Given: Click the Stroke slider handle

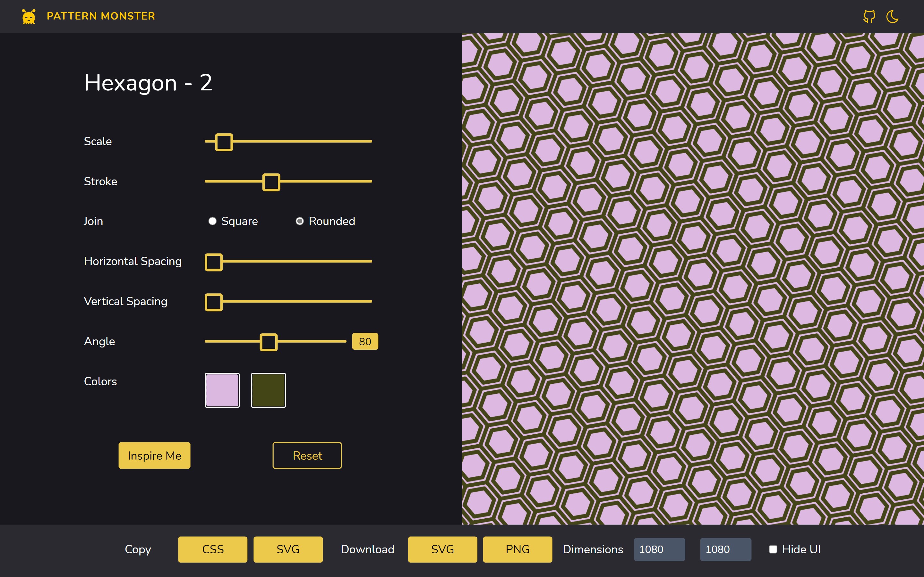Looking at the screenshot, I should (x=271, y=182).
